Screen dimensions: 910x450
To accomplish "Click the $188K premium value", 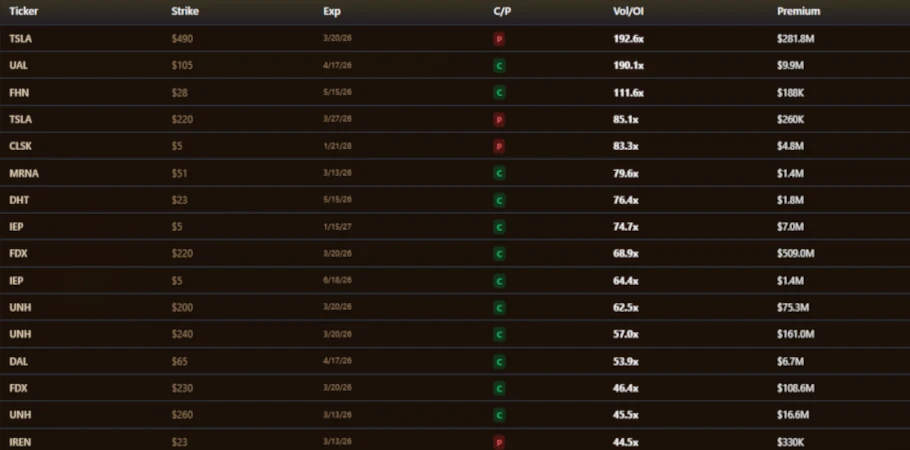I will (x=790, y=93).
